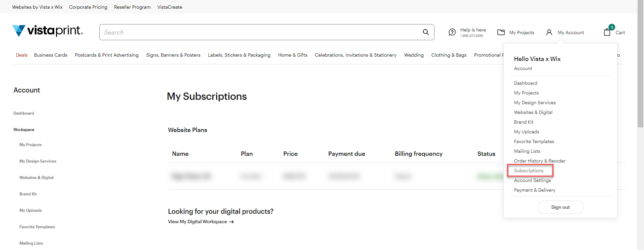Screen dimensions: 644x250
Task: Select My Design Services in sidebar
Action: 38,161
